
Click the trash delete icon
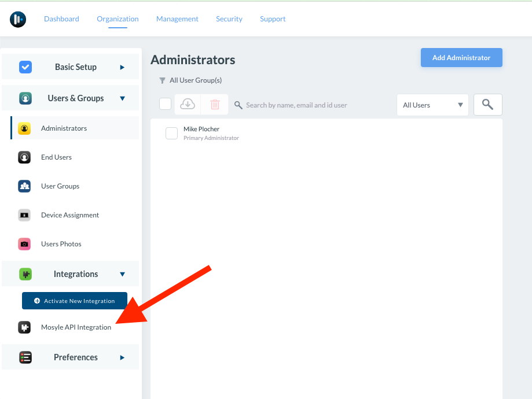214,104
